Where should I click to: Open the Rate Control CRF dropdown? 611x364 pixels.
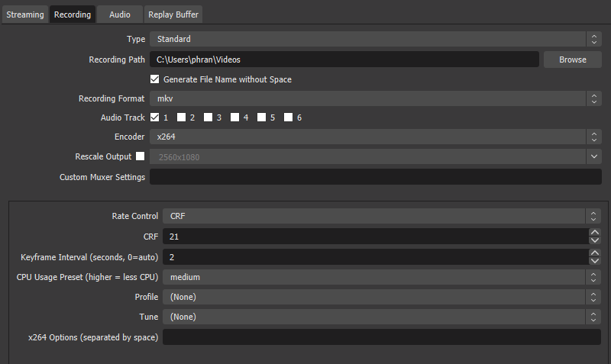(382, 217)
